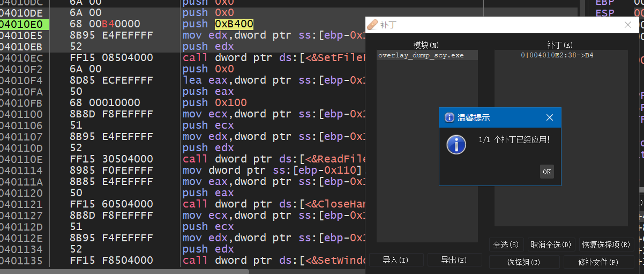Click bytes 68 00B40000 in disassembly
The width and height of the screenshot is (644, 274).
coord(105,24)
